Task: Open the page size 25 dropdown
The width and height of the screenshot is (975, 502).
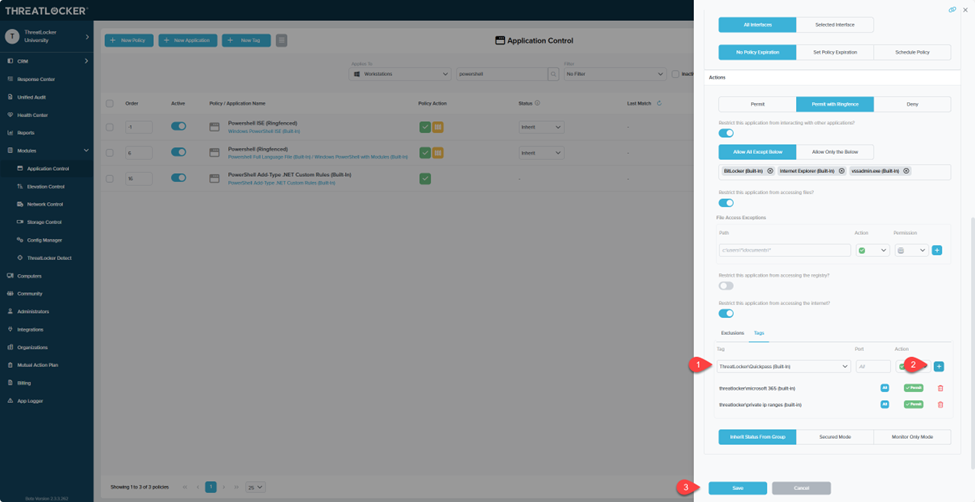Action: pyautogui.click(x=256, y=487)
